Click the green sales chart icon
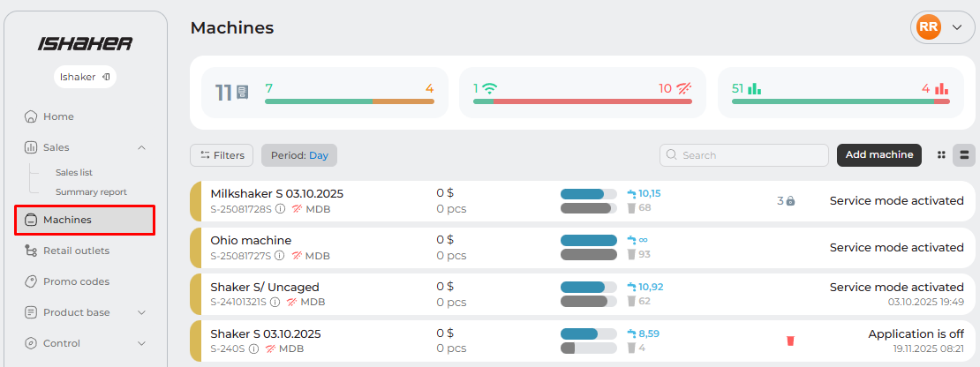 click(754, 89)
